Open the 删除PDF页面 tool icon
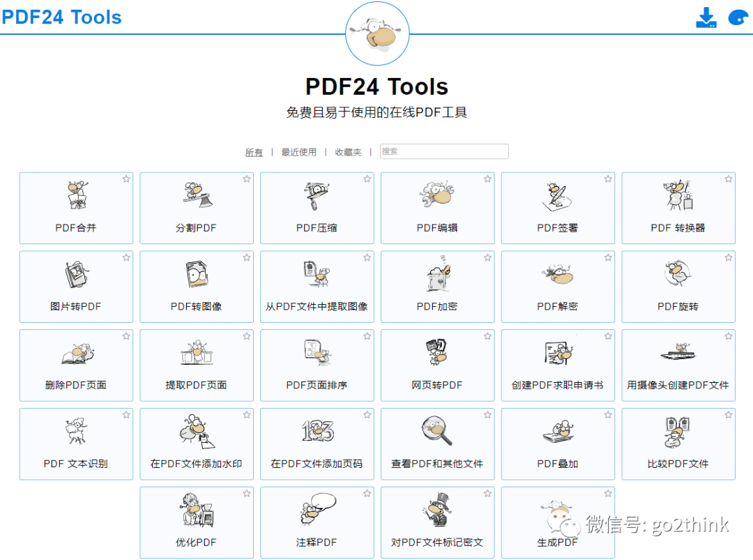 tap(77, 354)
